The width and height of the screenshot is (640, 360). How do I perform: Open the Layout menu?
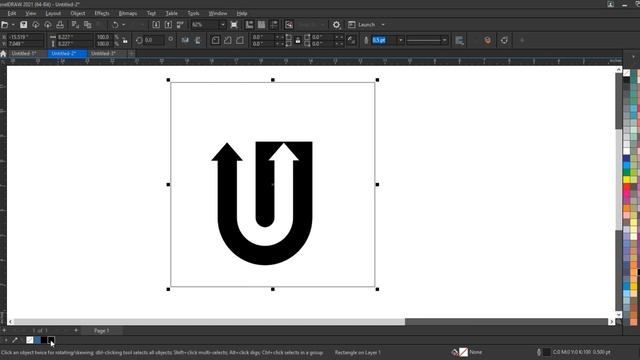pyautogui.click(x=53, y=13)
